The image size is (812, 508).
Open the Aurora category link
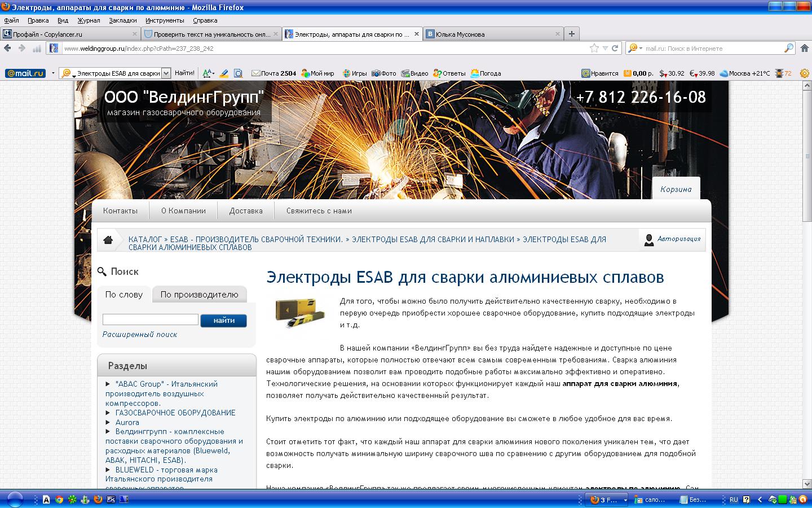(127, 422)
